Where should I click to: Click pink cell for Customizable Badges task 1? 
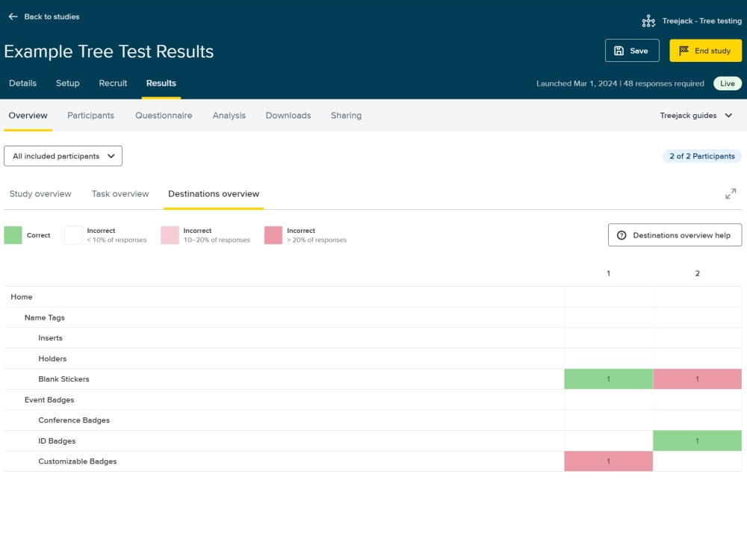coord(608,461)
